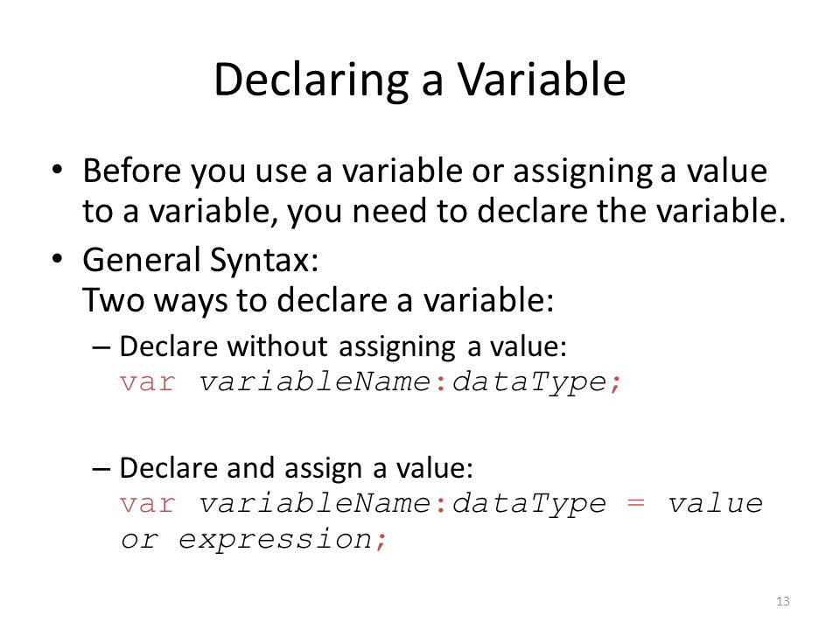Click the text General Syntax:
Screen dimensions: 840x630
pos(200,261)
